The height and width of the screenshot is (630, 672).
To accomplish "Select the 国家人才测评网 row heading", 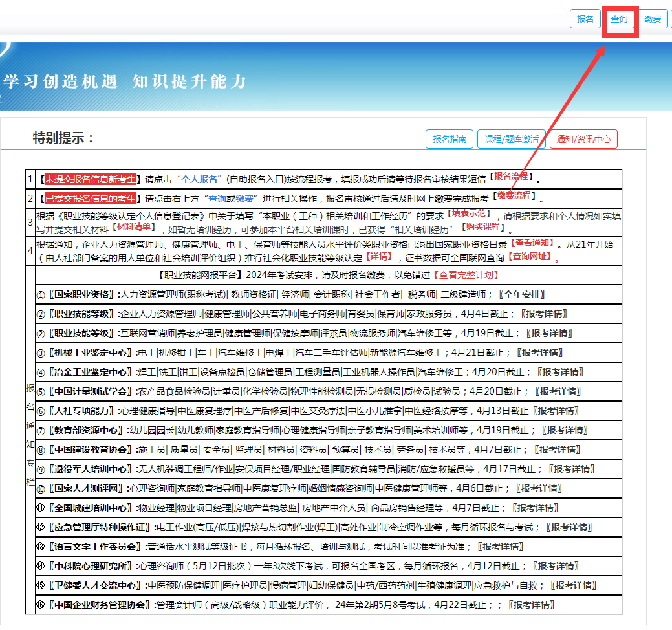I will (x=86, y=488).
